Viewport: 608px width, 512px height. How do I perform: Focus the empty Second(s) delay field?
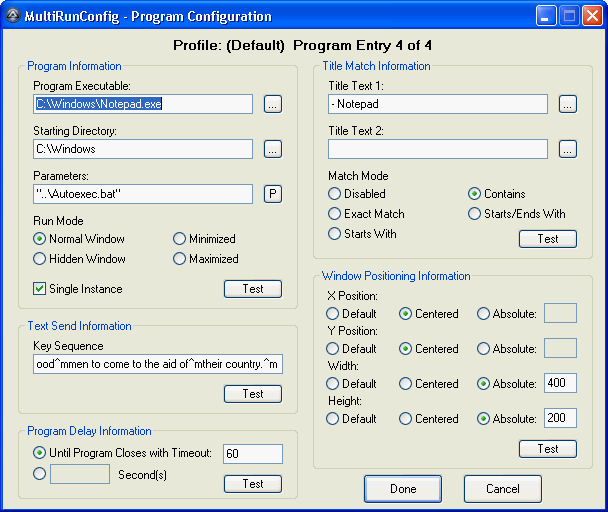[80, 474]
